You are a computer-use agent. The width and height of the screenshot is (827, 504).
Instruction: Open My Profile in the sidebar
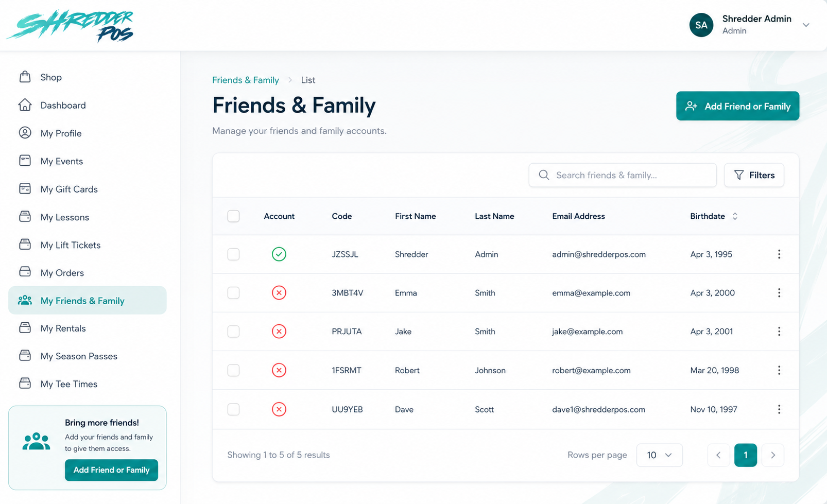coord(88,133)
